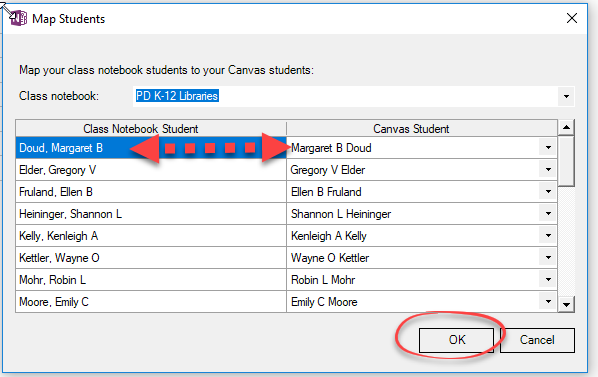Open Emily C Moore dropdown arrow
This screenshot has width=598, height=377.
click(x=548, y=302)
